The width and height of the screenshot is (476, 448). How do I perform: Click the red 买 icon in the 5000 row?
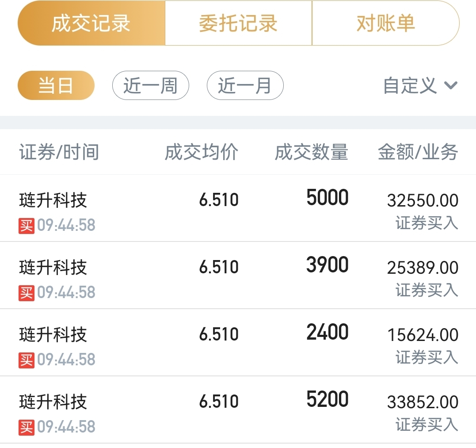(x=27, y=226)
